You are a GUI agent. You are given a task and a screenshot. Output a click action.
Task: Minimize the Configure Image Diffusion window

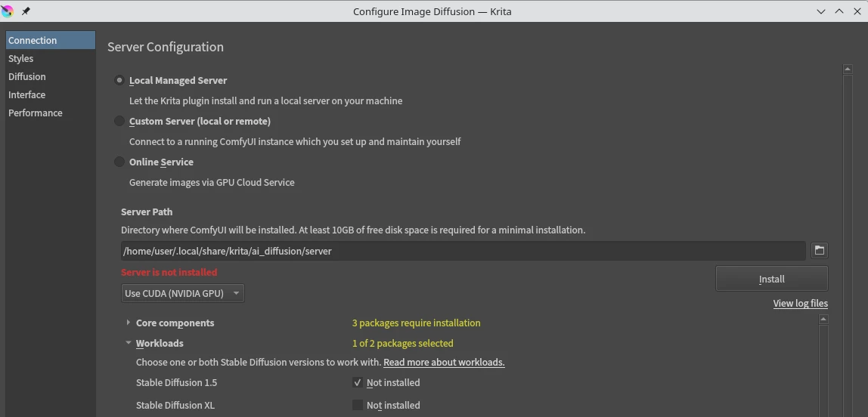(x=822, y=11)
